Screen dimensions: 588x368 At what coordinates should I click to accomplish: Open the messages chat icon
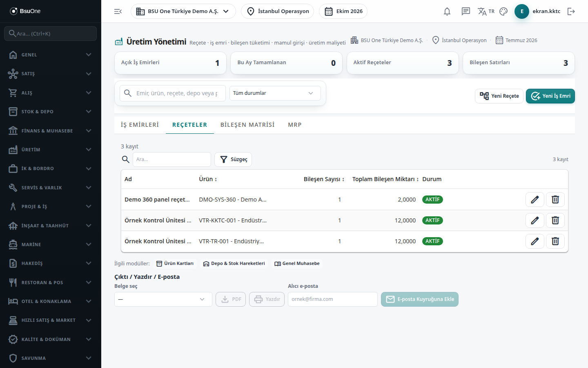click(466, 11)
